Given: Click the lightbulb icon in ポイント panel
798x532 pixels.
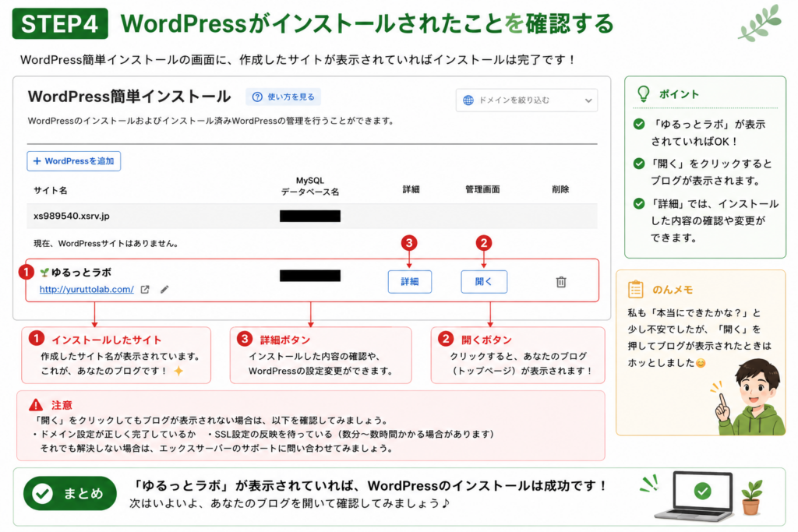Looking at the screenshot, I should [x=644, y=93].
